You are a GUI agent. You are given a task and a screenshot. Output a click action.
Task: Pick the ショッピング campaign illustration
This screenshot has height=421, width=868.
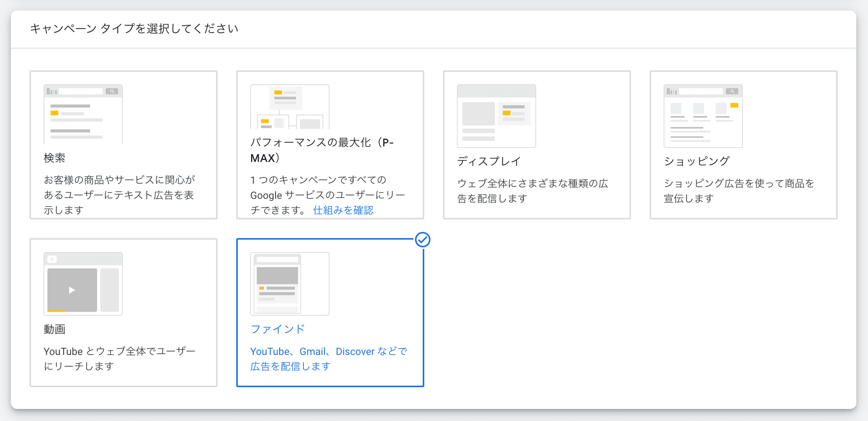[703, 116]
